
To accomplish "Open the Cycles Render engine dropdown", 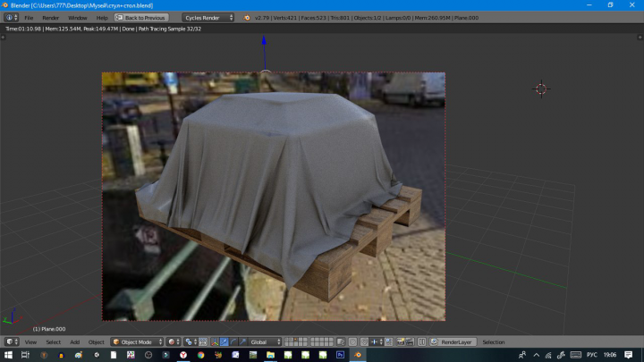I will coord(208,18).
